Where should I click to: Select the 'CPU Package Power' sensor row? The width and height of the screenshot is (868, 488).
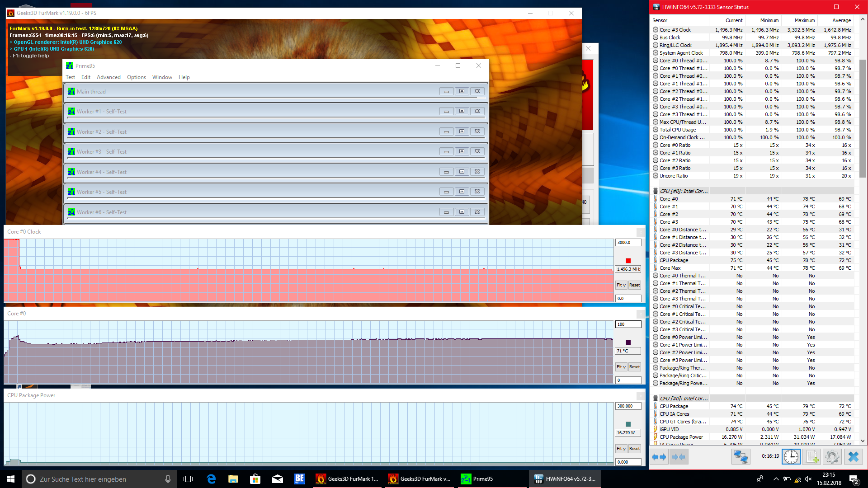(752, 437)
